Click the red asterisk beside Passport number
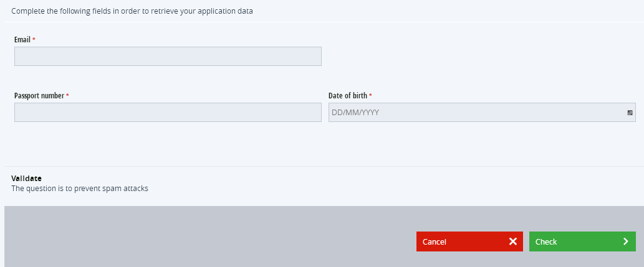644x267 pixels. click(x=67, y=96)
